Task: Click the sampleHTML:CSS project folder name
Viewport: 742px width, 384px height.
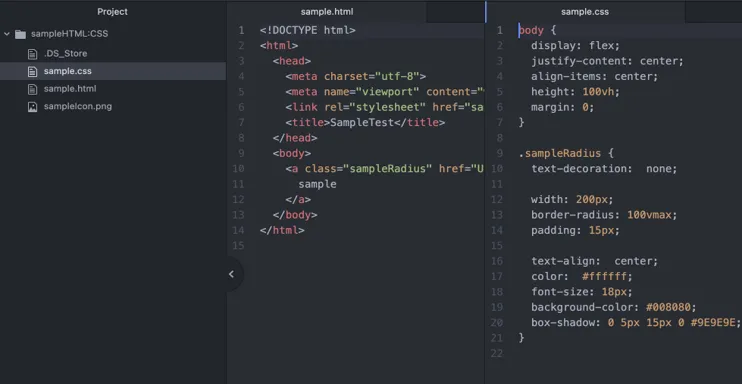Action: tap(70, 34)
